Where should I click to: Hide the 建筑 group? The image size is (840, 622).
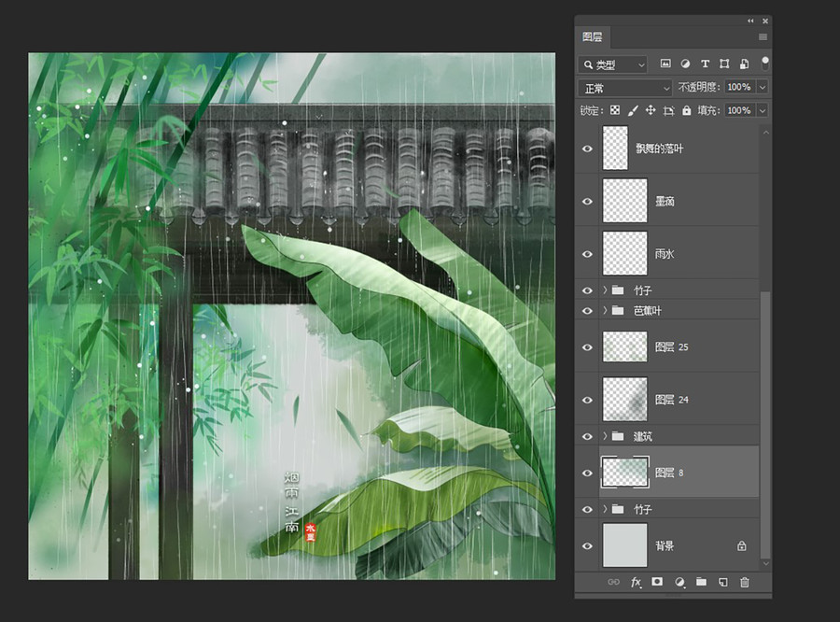click(x=587, y=436)
